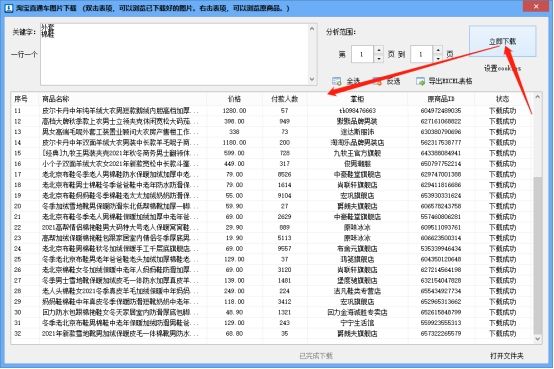Click price 1180.00 in row 14
Screen dimensions: 554x369
click(x=234, y=142)
